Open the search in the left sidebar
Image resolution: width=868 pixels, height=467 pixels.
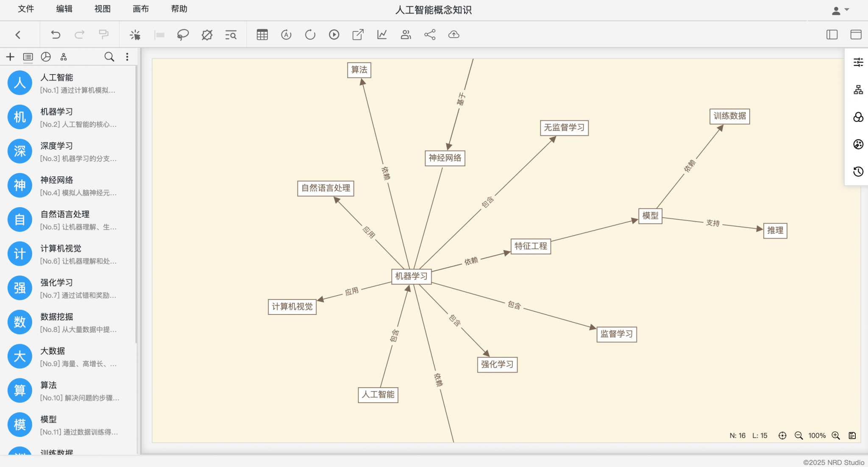[109, 56]
